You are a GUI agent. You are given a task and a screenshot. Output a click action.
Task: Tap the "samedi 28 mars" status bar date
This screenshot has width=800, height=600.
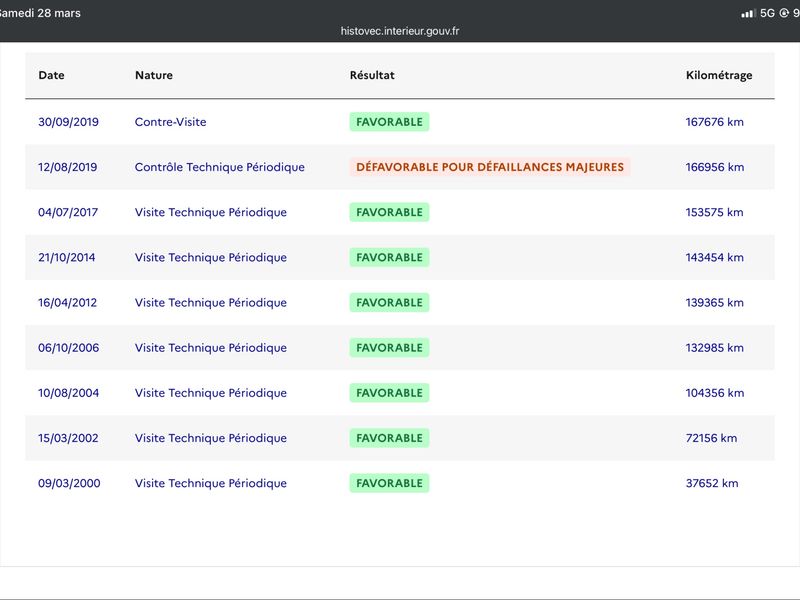40,13
